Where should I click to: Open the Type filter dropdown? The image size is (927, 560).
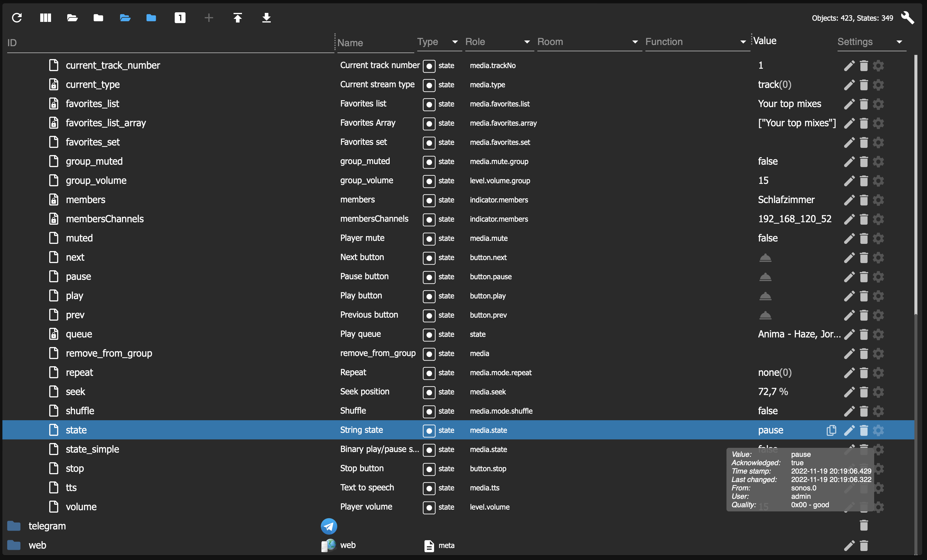(439, 42)
